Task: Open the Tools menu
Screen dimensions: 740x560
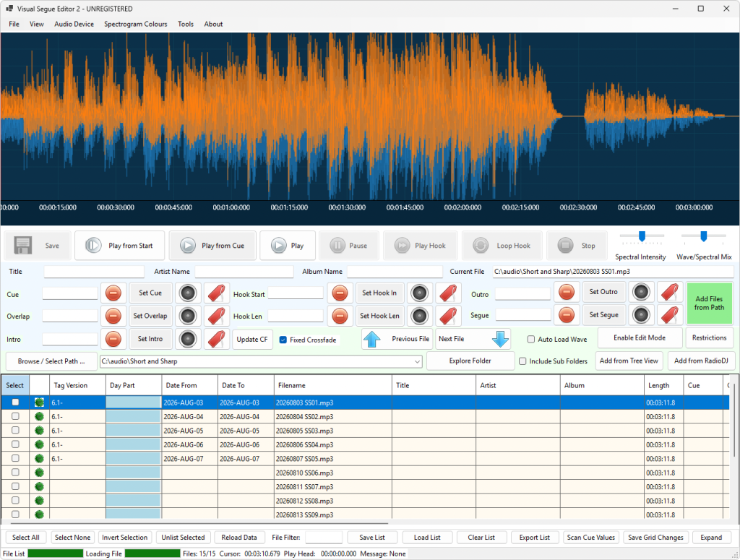Action: [186, 24]
